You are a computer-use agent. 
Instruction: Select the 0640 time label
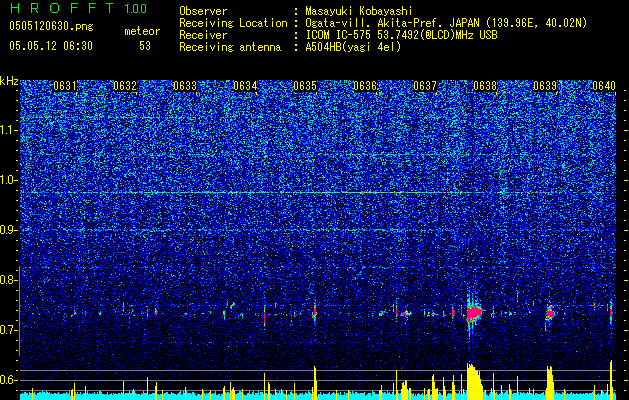coord(604,86)
